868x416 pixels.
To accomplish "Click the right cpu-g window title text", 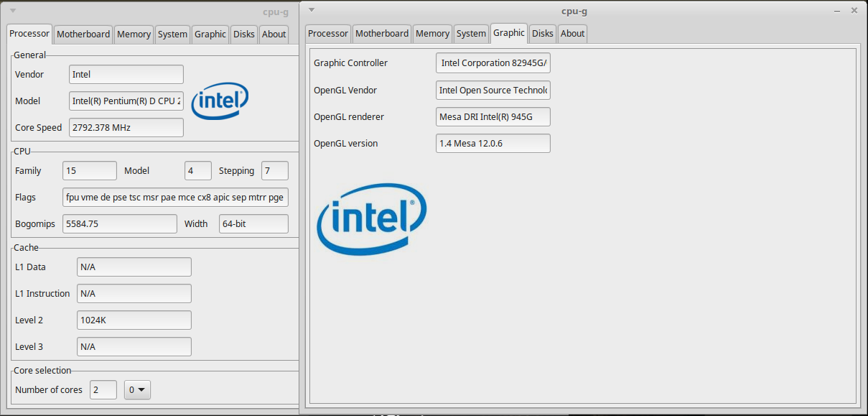I will click(x=574, y=11).
